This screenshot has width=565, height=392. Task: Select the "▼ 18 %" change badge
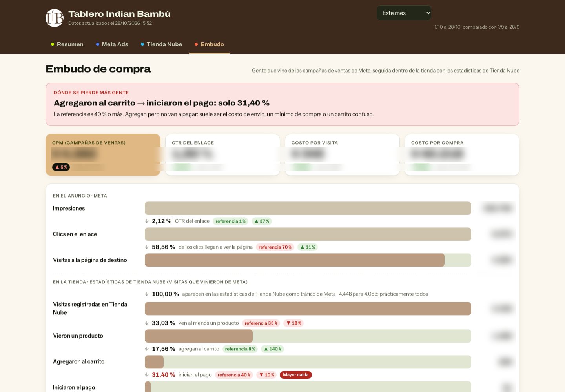tap(294, 323)
